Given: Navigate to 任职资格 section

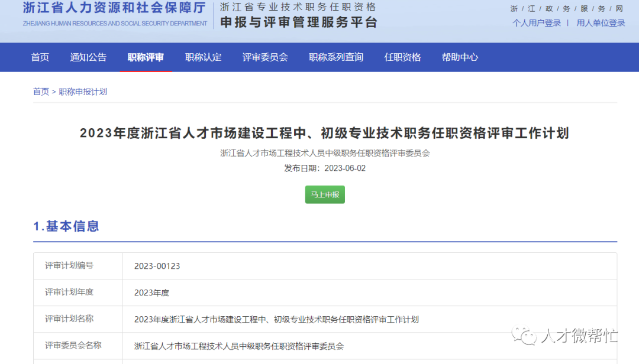Looking at the screenshot, I should (x=402, y=57).
